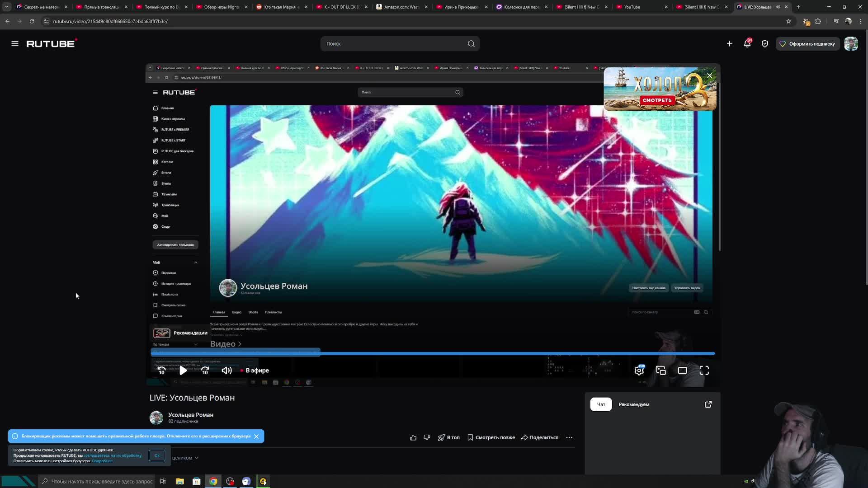Go back in browser history
The image size is (868, 488).
[8, 21]
